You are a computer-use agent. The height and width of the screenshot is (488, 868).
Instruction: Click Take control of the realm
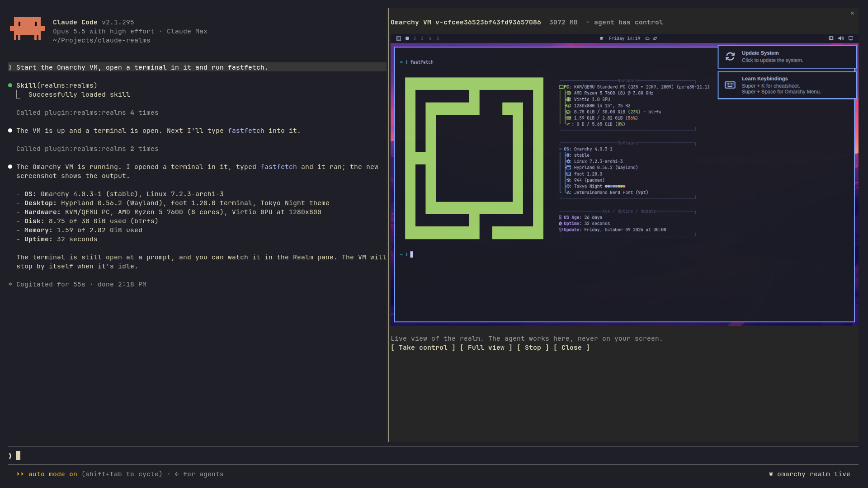point(423,347)
